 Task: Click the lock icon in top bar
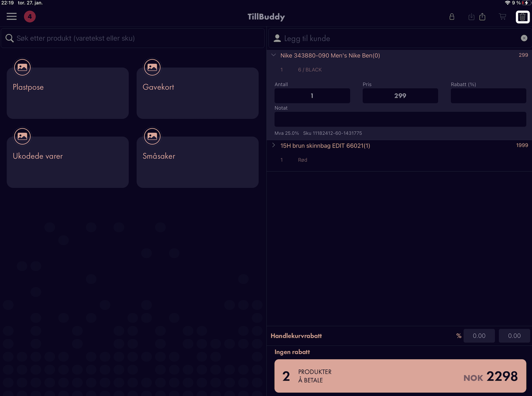tap(452, 17)
